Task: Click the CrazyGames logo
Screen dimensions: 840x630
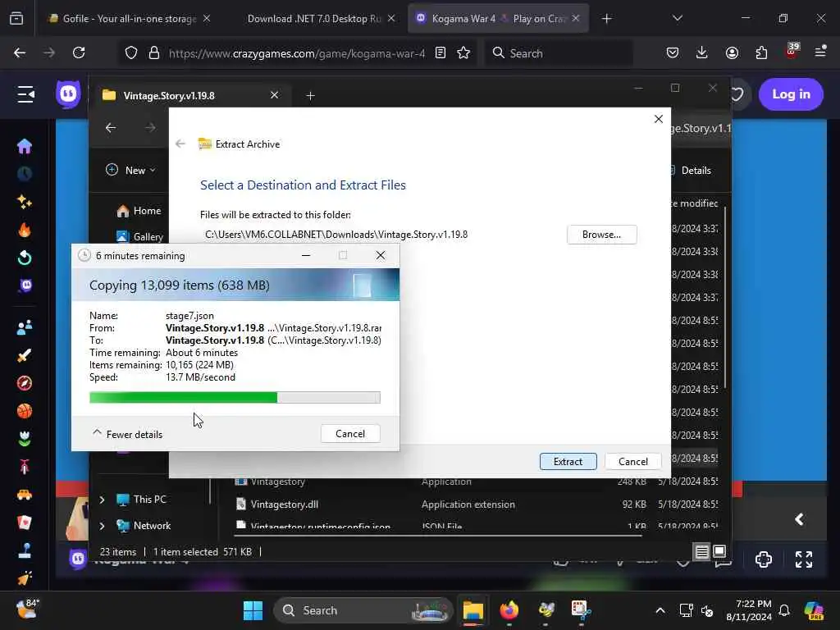Action: point(68,94)
